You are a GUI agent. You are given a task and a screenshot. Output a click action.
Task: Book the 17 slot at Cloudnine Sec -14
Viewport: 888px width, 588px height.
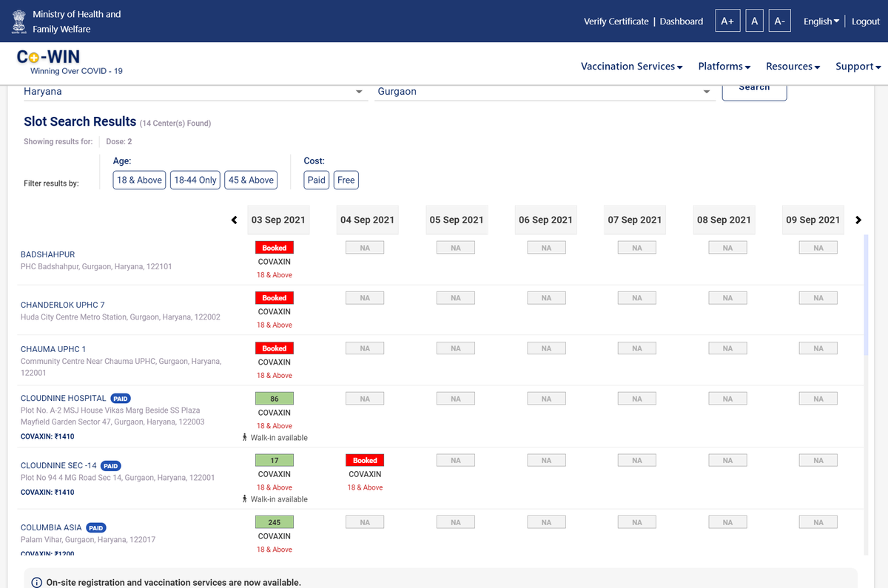[275, 460]
